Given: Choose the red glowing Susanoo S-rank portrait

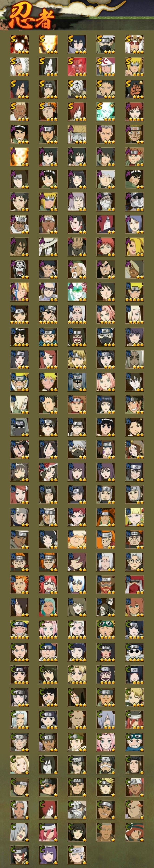Looking at the screenshot, I should (77, 66).
